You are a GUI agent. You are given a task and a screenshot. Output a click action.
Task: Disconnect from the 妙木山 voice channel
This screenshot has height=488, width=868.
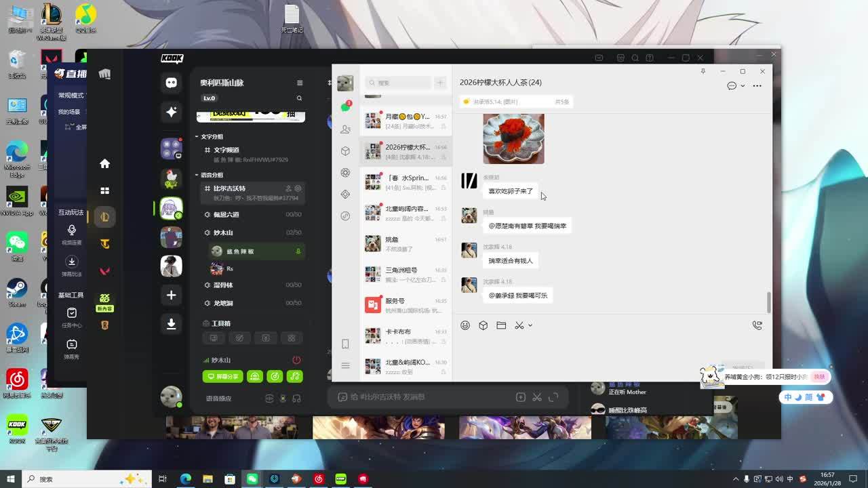click(x=296, y=360)
